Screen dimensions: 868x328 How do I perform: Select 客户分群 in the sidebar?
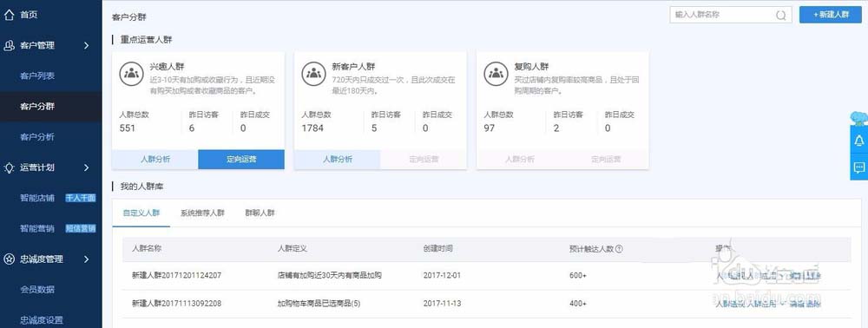click(37, 106)
